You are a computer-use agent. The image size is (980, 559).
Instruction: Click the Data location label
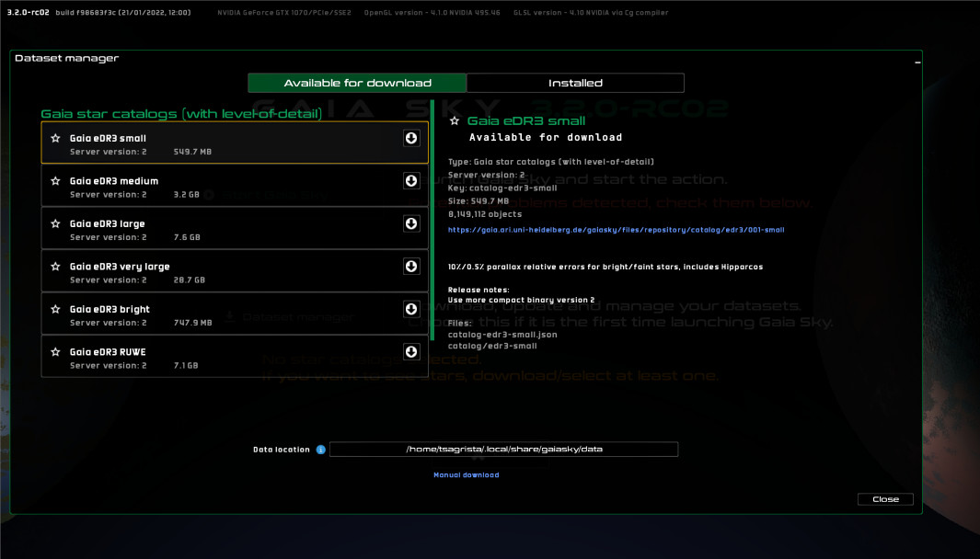click(x=282, y=450)
